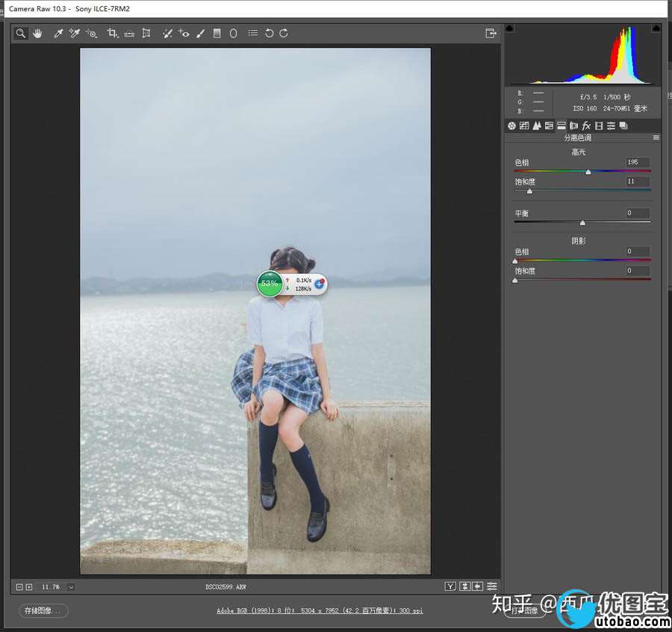Zoom in with the plus button
The height and width of the screenshot is (632, 672).
[28, 586]
